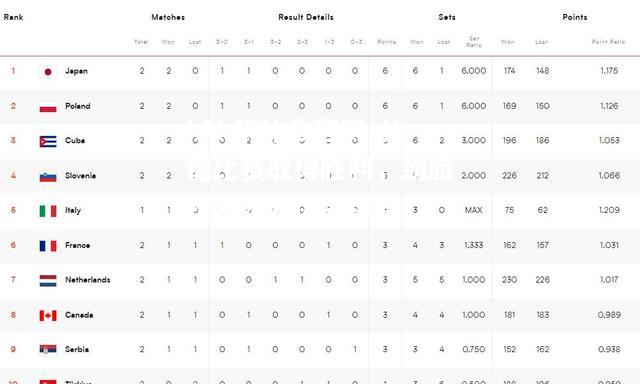Open the Poland team link
640x384 pixels.
78,106
